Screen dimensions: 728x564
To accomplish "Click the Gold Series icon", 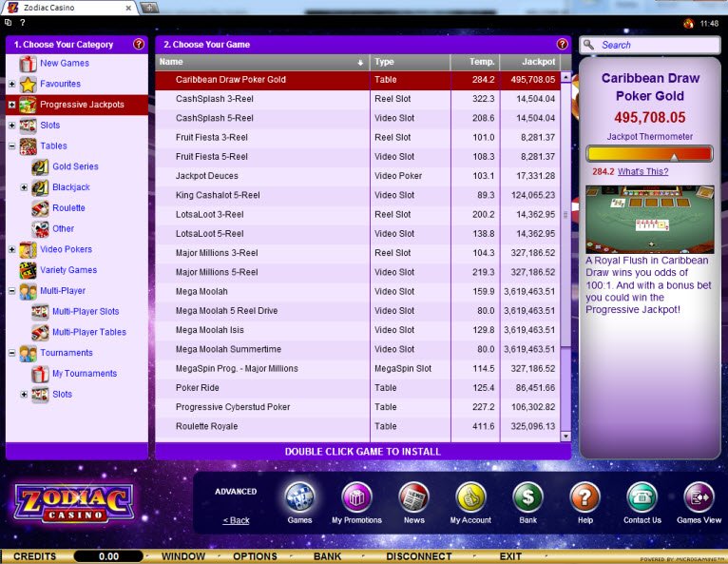I will point(40,166).
